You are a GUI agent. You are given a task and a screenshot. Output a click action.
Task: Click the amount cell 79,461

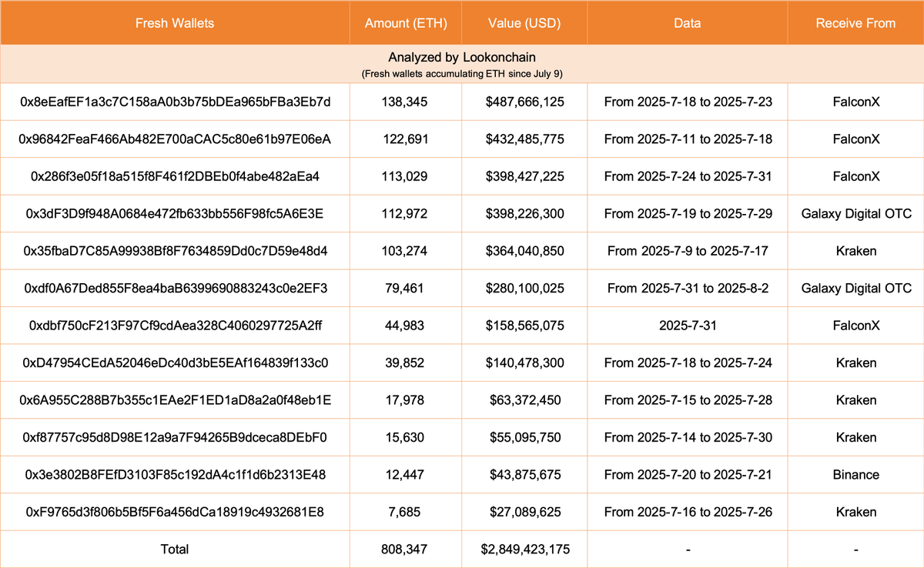click(x=405, y=289)
